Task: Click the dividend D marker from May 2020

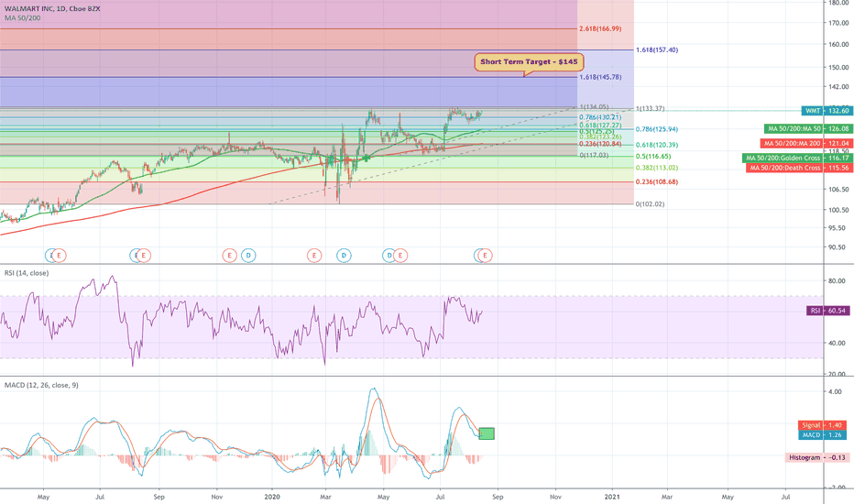Action: point(389,255)
